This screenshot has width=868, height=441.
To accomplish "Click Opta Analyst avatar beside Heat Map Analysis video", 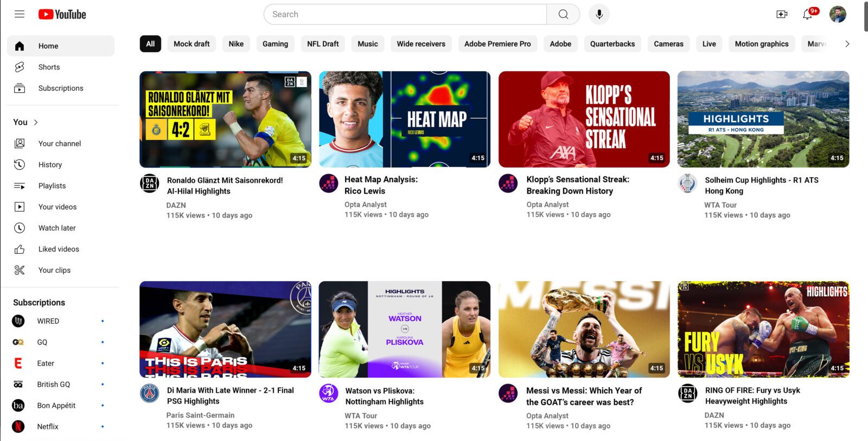I will (x=329, y=183).
